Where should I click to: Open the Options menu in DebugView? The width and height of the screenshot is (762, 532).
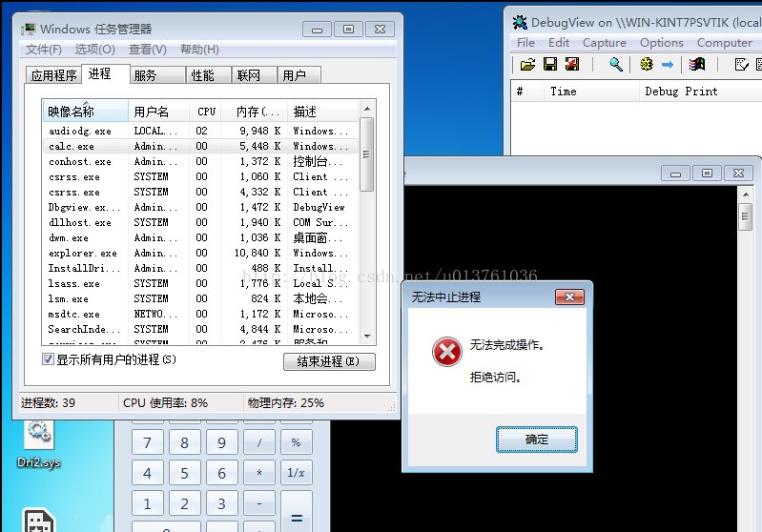click(x=662, y=43)
